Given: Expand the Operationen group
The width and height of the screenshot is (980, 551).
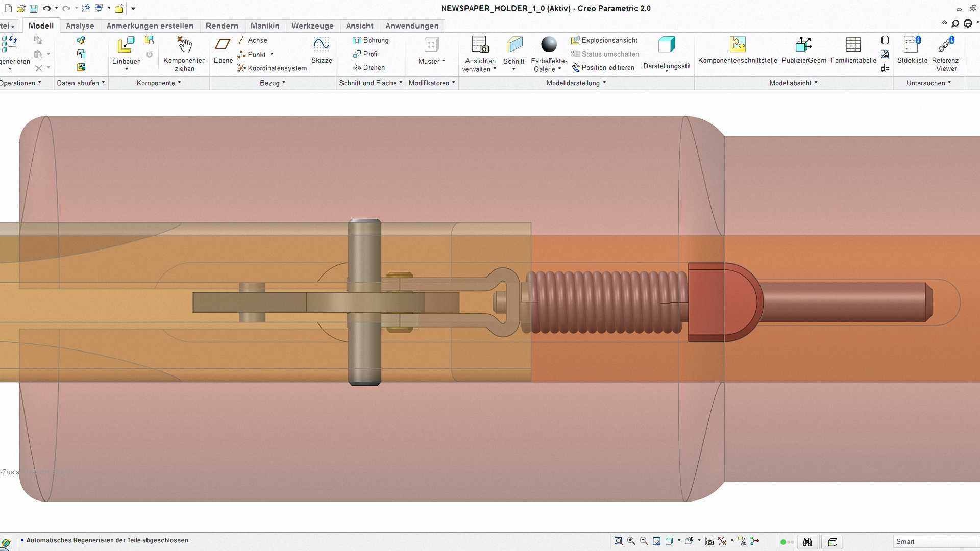Looking at the screenshot, I should click(x=20, y=83).
